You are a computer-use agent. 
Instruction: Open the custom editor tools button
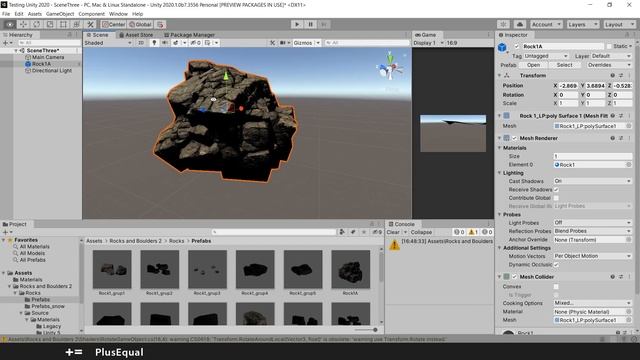coord(90,24)
